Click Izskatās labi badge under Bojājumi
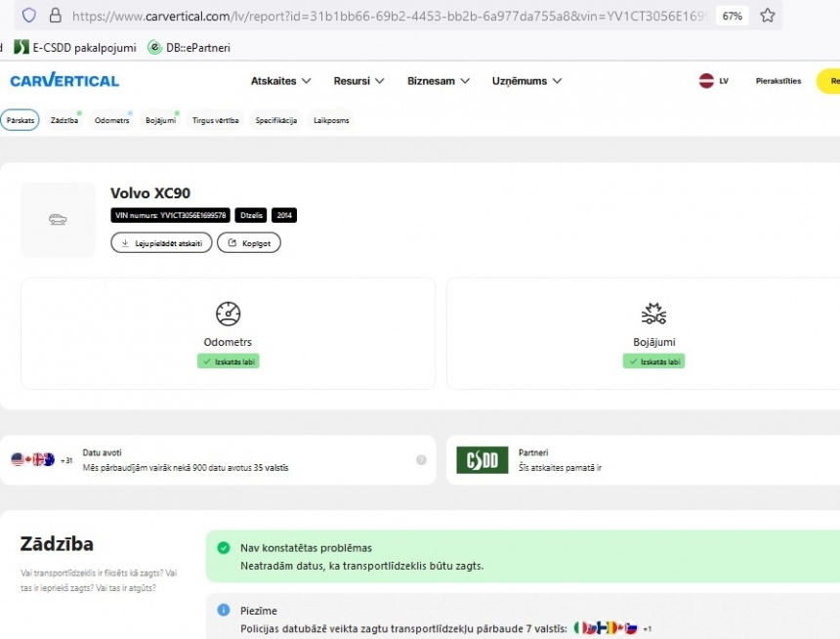This screenshot has width=840, height=639. click(653, 362)
